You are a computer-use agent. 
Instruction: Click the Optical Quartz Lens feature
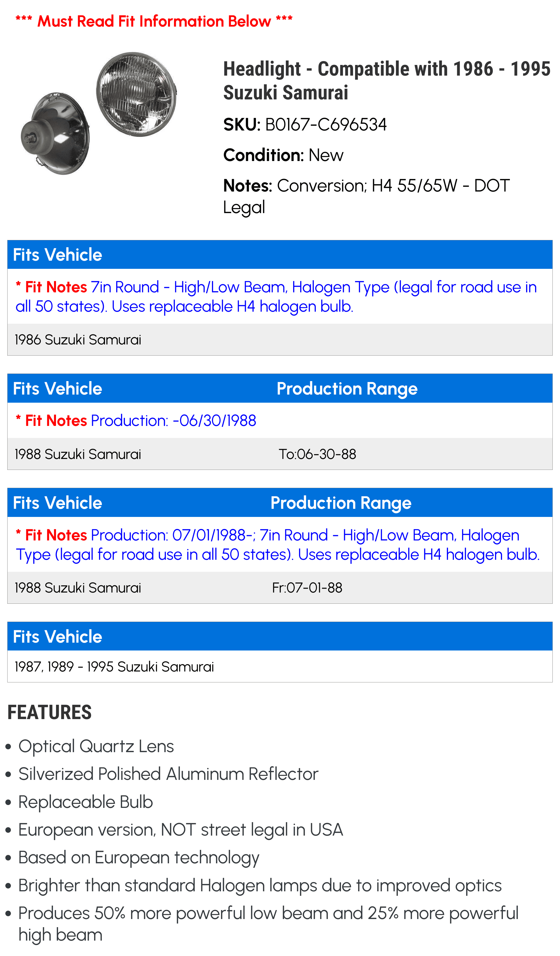[96, 746]
